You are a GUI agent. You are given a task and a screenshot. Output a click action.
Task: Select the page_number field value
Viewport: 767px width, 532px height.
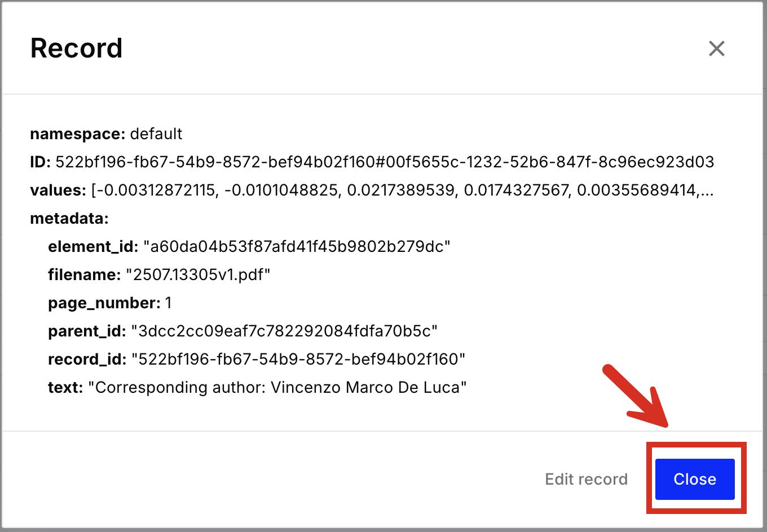(x=168, y=303)
